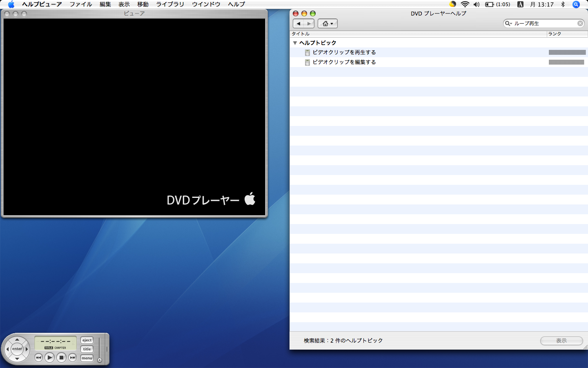Click the rank bar for ビデオクリップを編集する

566,62
